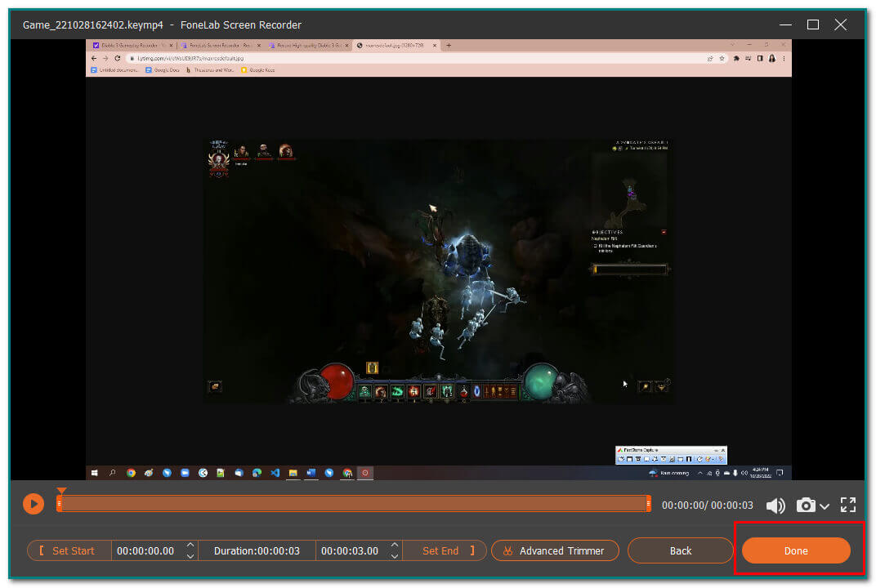
Task: Click the orange playhead marker above the timeline
Action: click(61, 490)
